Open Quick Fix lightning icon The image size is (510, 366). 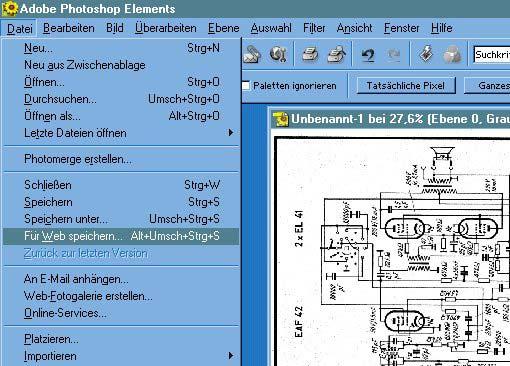click(426, 54)
